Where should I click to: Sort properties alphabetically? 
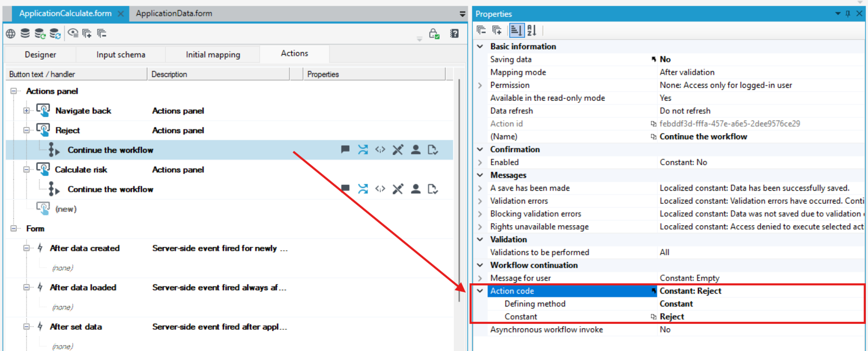tap(532, 30)
